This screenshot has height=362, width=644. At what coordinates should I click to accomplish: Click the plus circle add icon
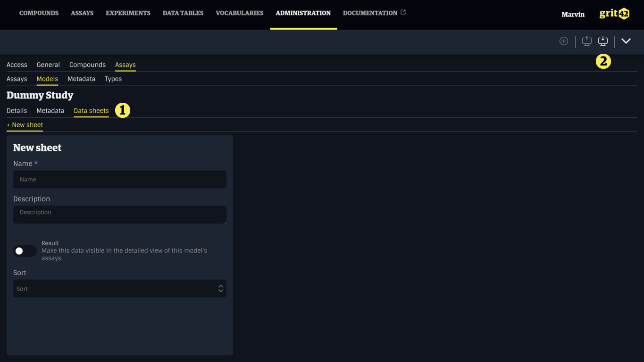pos(563,41)
